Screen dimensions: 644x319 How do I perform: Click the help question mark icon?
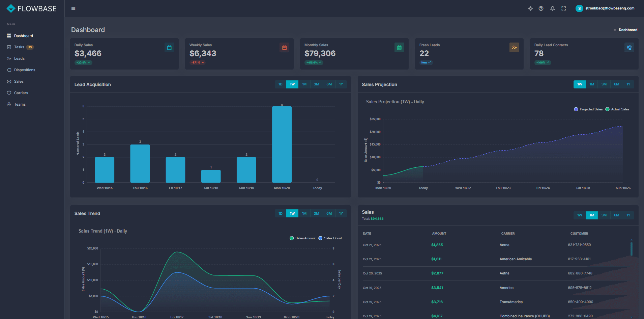[541, 8]
